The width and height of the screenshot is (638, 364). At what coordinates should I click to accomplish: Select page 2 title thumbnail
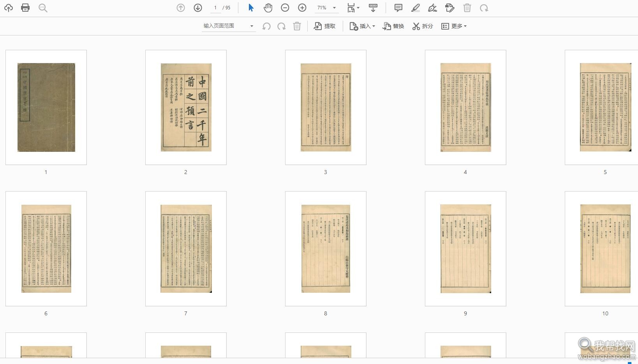186,107
